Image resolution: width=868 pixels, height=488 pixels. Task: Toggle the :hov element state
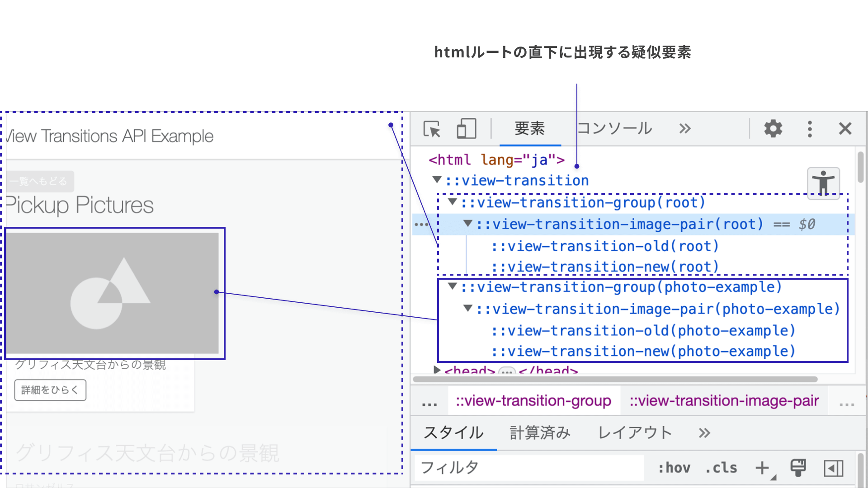[x=674, y=468]
